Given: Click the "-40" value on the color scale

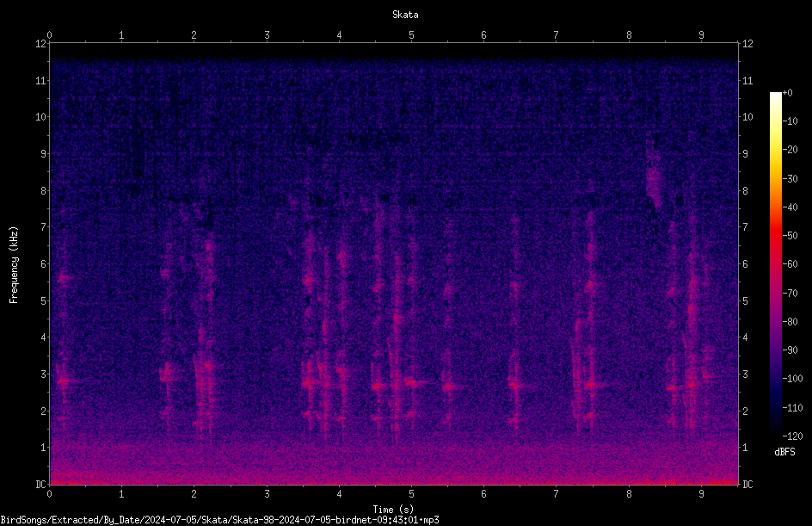Looking at the screenshot, I should click(x=790, y=207).
